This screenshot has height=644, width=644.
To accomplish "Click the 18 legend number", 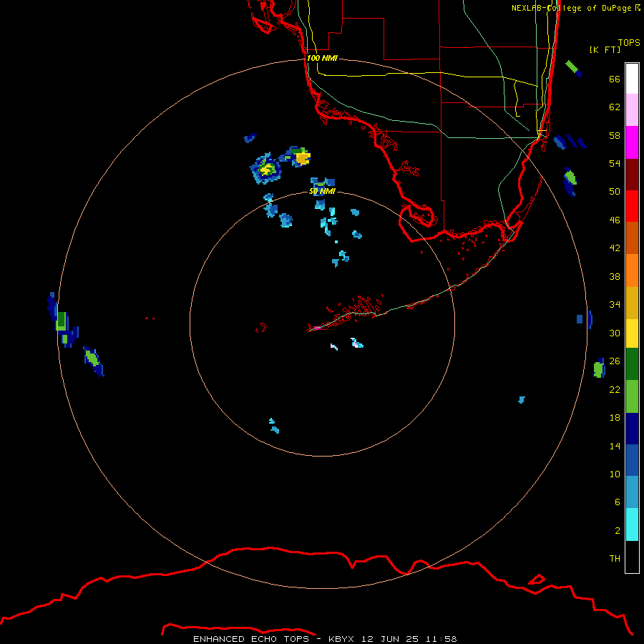I will pyautogui.click(x=615, y=418).
